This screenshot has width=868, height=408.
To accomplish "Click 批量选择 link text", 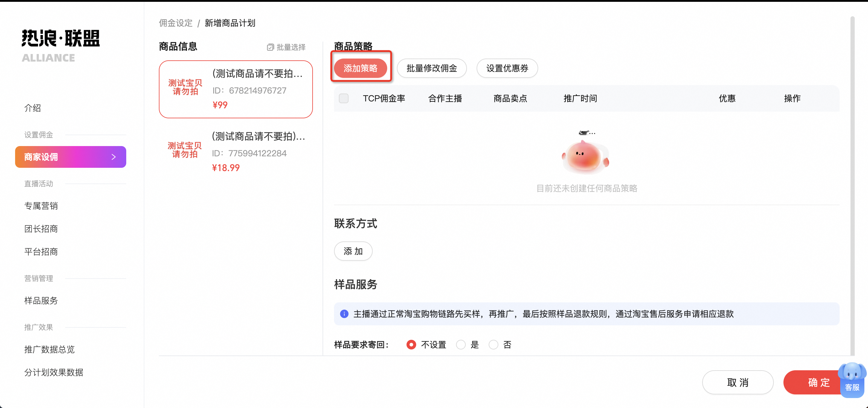I will [291, 47].
